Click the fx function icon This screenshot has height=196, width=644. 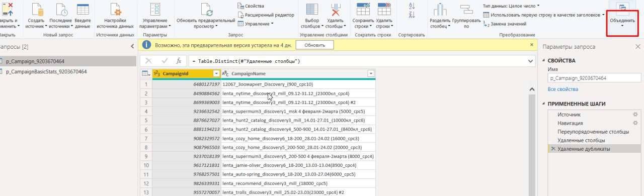tap(179, 61)
